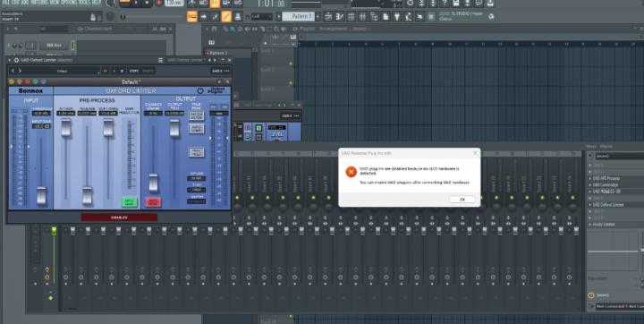Click the COPY button in the plugin toolbar
The height and width of the screenshot is (324, 644).
(x=134, y=71)
